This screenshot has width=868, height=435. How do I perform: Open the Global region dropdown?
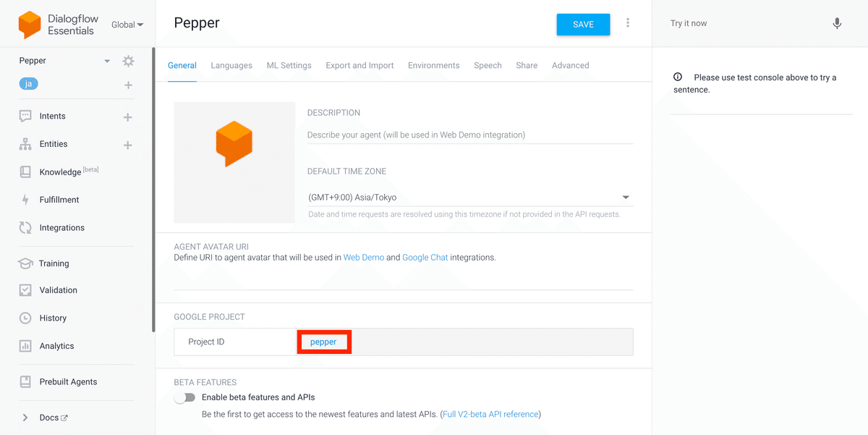(x=127, y=25)
